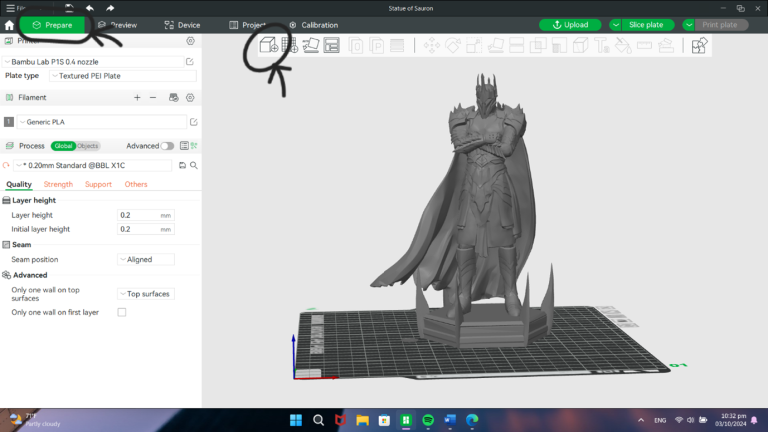Expand the Seam position dropdown

point(146,259)
